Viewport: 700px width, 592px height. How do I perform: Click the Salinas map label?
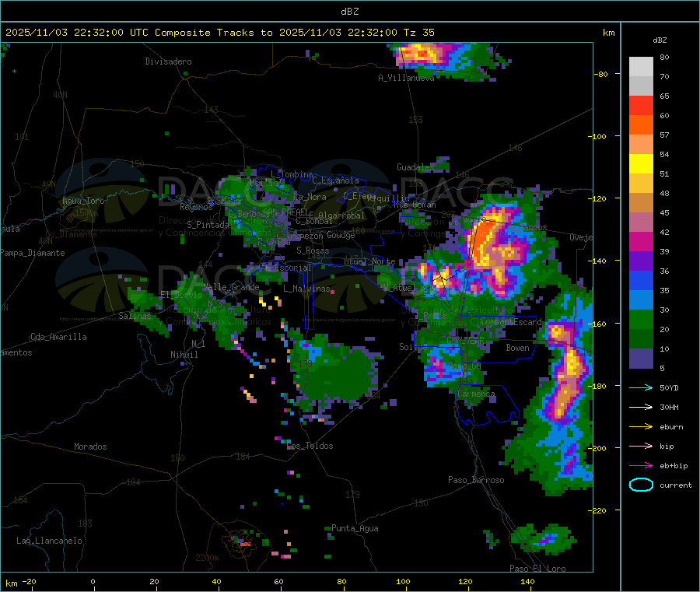pyautogui.click(x=135, y=316)
